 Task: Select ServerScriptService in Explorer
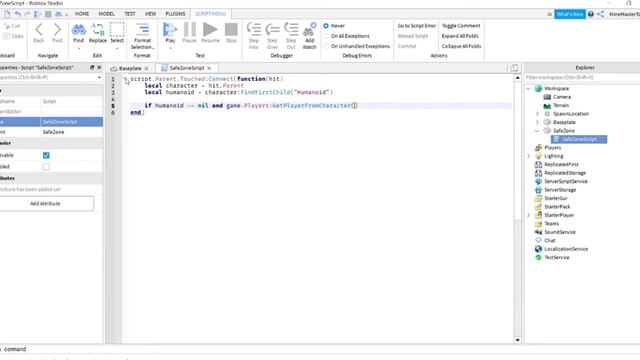tap(566, 181)
